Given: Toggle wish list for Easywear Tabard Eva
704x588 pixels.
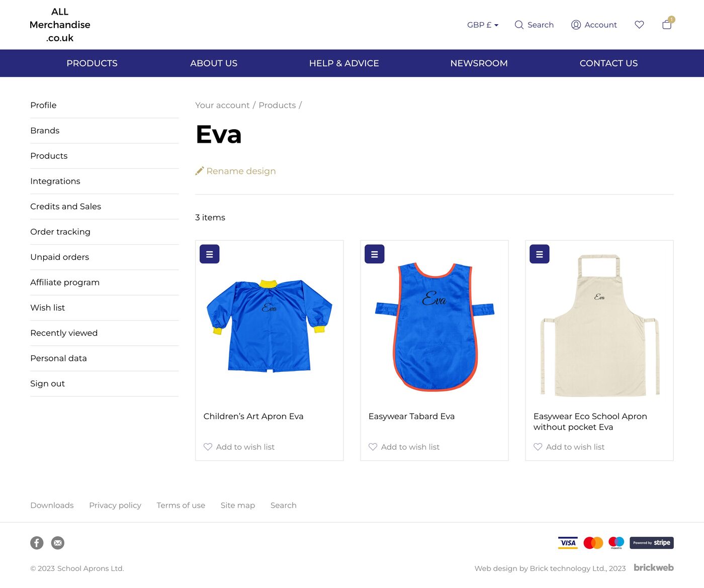Looking at the screenshot, I should (373, 447).
